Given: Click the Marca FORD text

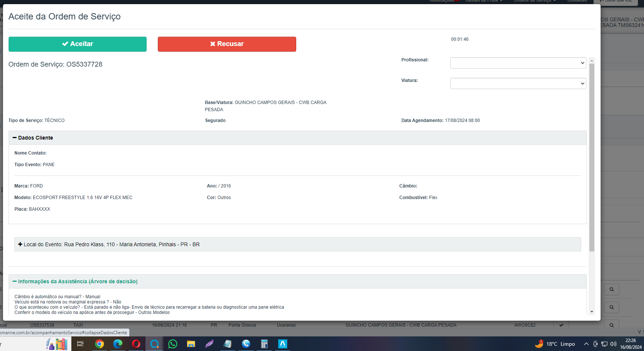Looking at the screenshot, I should 28,186.
